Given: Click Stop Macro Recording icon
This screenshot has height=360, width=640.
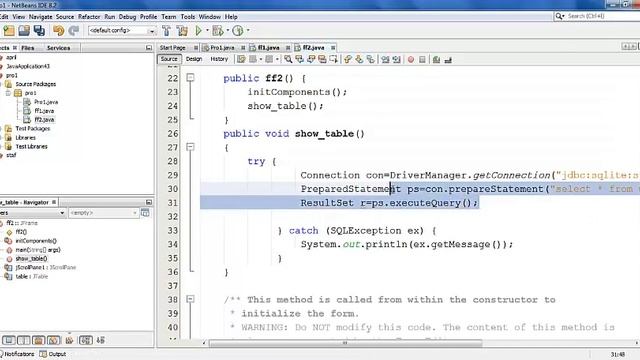Looking at the screenshot, I should click(422, 60).
